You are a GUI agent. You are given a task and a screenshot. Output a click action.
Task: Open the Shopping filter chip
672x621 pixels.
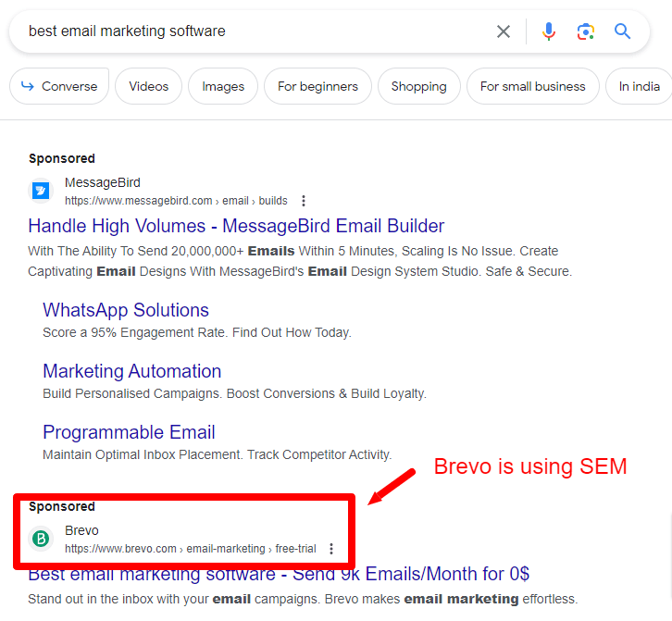[418, 86]
